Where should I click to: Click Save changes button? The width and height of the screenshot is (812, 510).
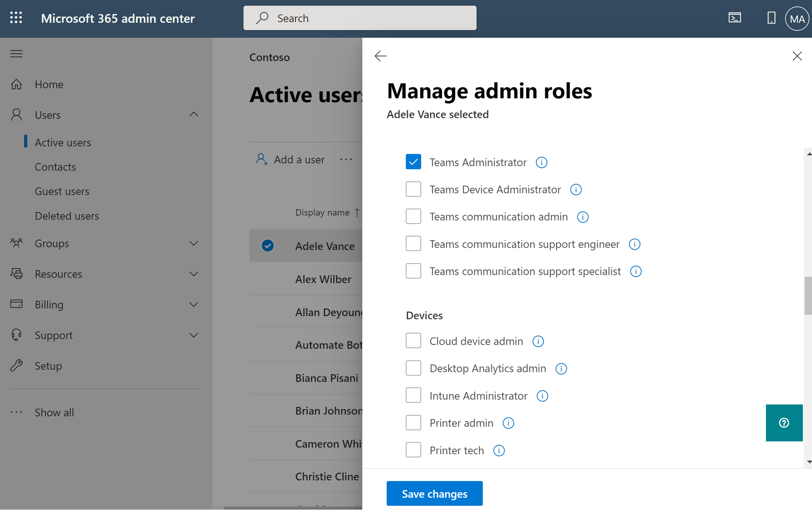(435, 493)
